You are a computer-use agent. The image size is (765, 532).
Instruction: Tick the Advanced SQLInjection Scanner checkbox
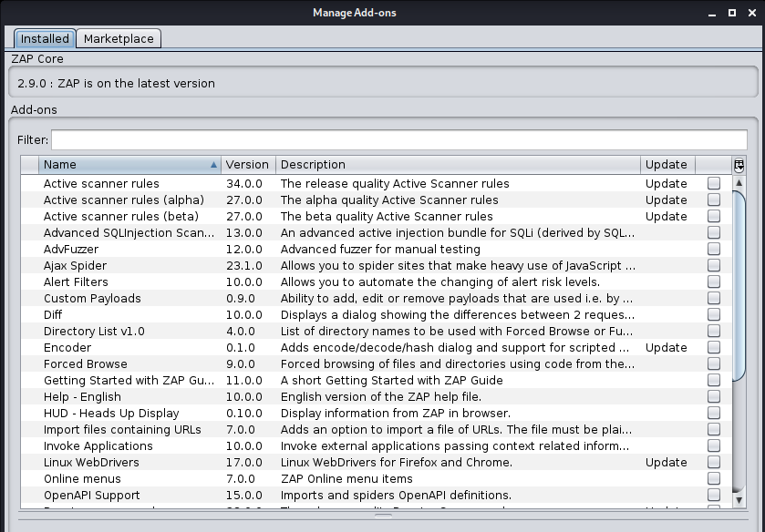point(714,232)
